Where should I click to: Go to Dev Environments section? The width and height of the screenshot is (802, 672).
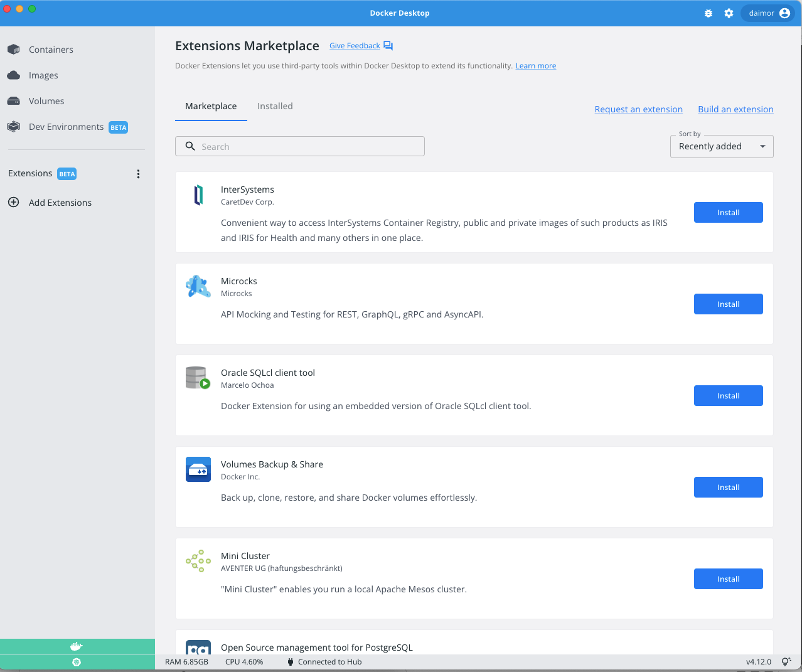tap(66, 127)
